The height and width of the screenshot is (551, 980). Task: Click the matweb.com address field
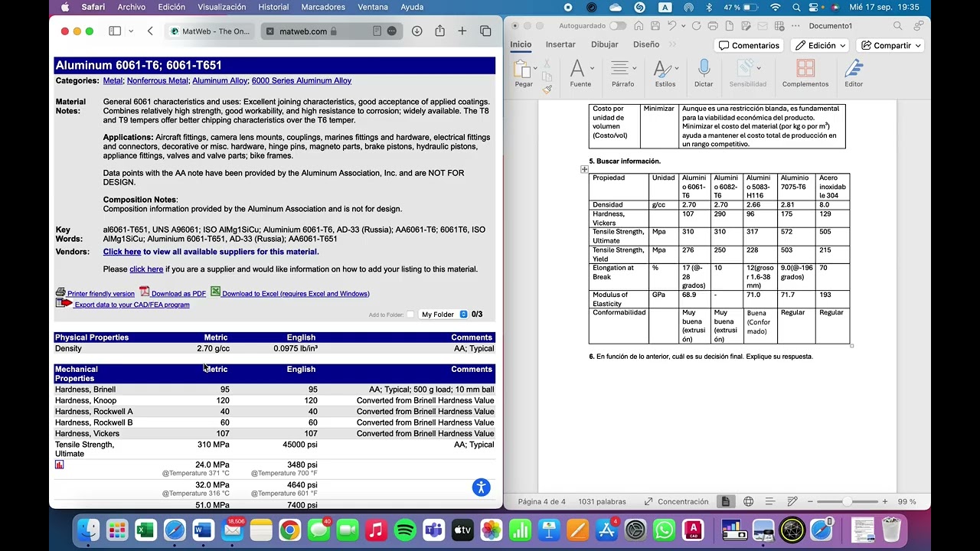pyautogui.click(x=331, y=31)
